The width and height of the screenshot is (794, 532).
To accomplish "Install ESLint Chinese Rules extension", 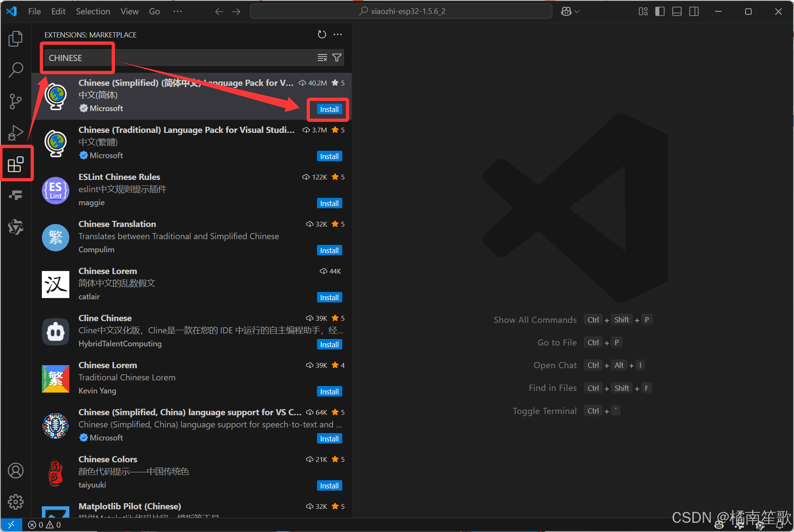I will click(329, 203).
